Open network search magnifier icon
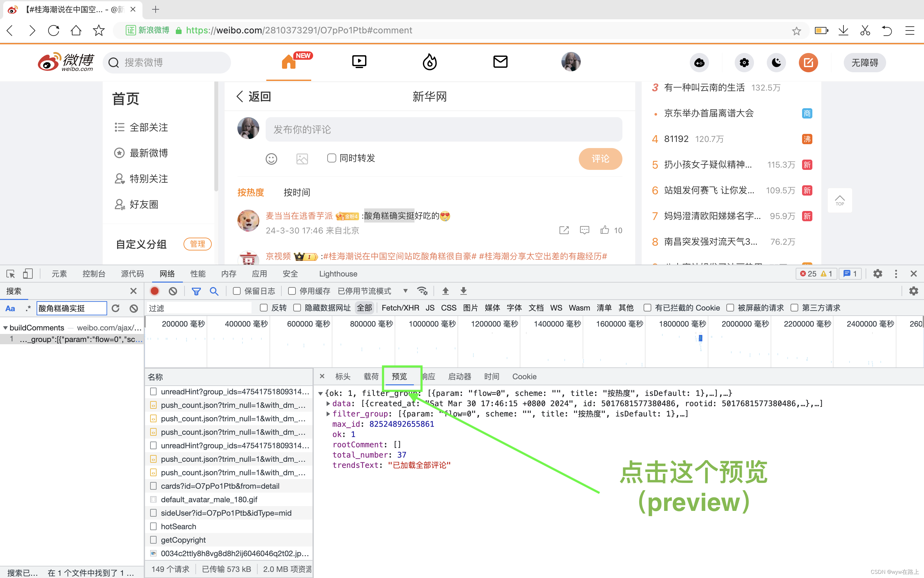The height and width of the screenshot is (578, 924). click(214, 291)
